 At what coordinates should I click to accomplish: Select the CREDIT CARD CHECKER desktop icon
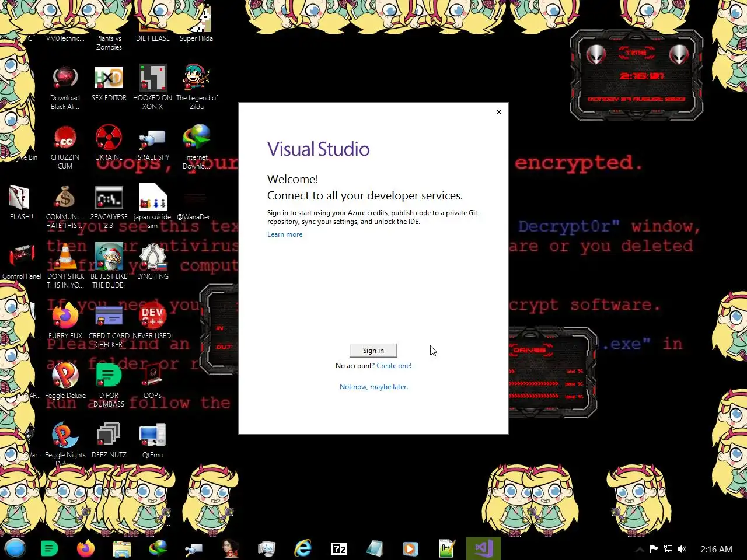(109, 325)
